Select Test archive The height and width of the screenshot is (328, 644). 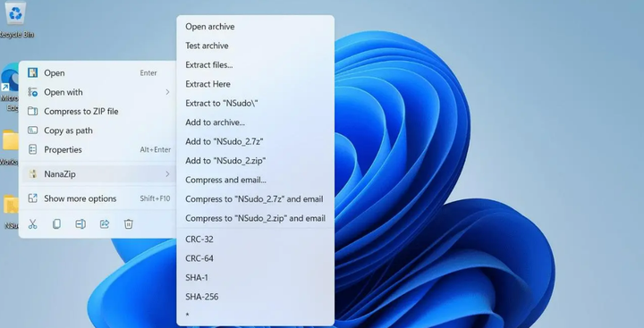click(x=255, y=46)
